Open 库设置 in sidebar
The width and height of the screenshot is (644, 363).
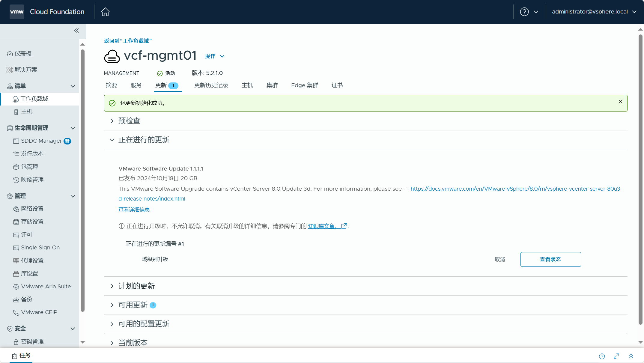coord(25,274)
